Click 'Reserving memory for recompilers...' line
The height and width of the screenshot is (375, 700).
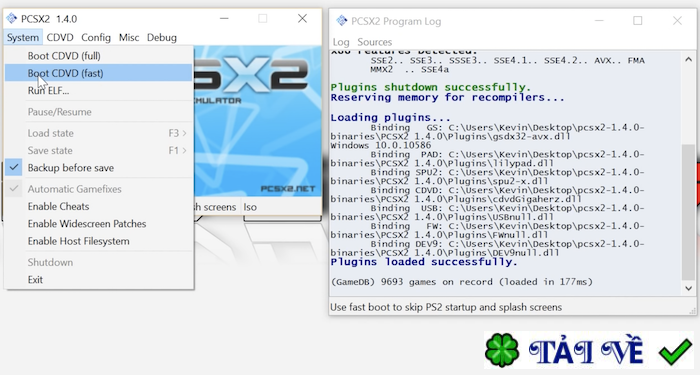coord(447,97)
